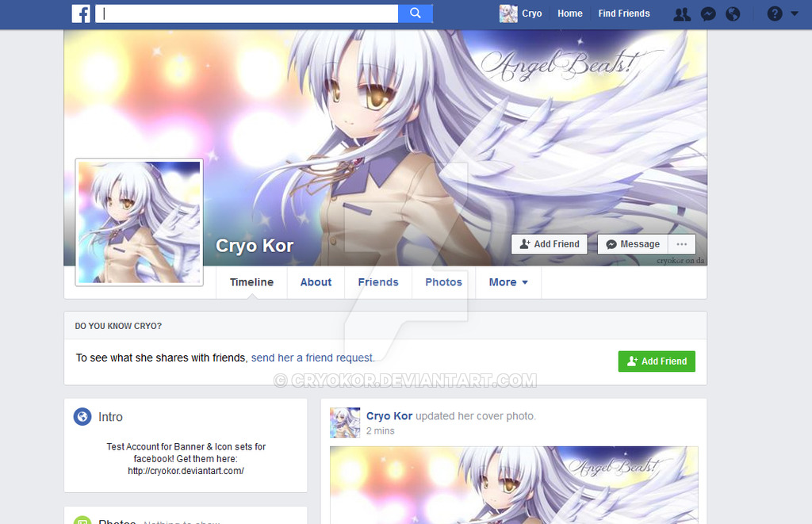Switch to the About tab
This screenshot has width=812, height=524.
click(316, 282)
